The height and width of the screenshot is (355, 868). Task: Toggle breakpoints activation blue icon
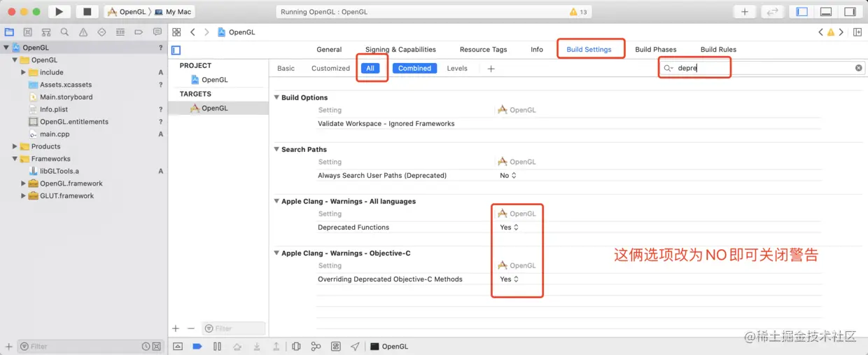(197, 346)
